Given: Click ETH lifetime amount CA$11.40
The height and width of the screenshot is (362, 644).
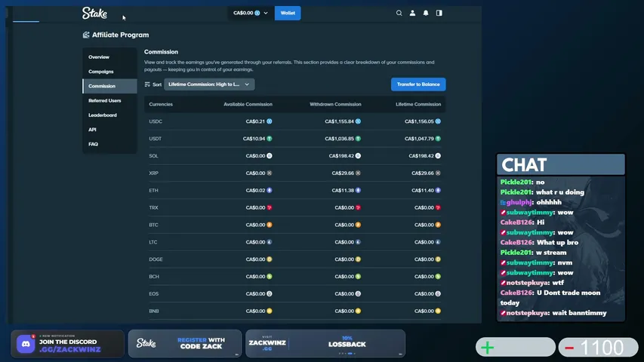Looking at the screenshot, I should [423, 191].
